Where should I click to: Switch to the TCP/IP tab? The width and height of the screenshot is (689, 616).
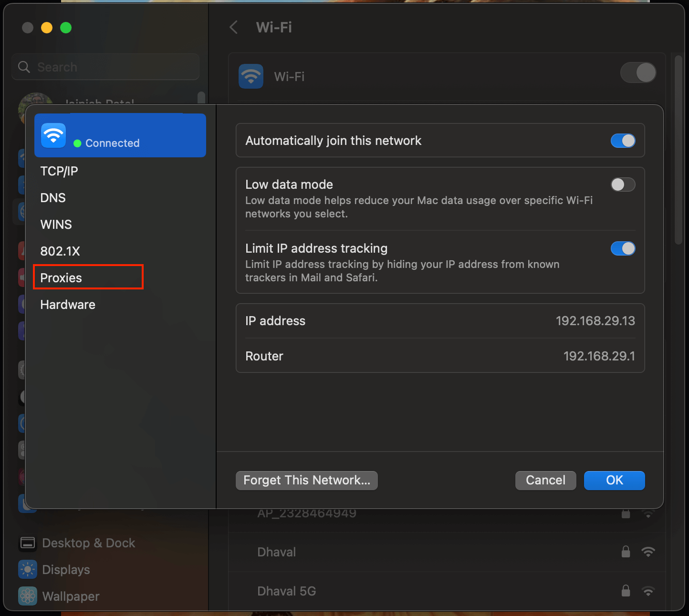[59, 171]
